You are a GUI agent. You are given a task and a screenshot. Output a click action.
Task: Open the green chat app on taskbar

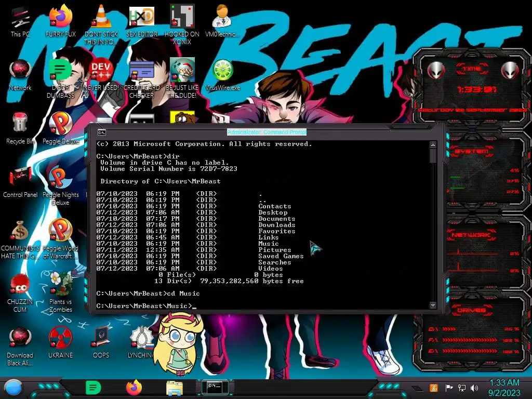tap(93, 388)
